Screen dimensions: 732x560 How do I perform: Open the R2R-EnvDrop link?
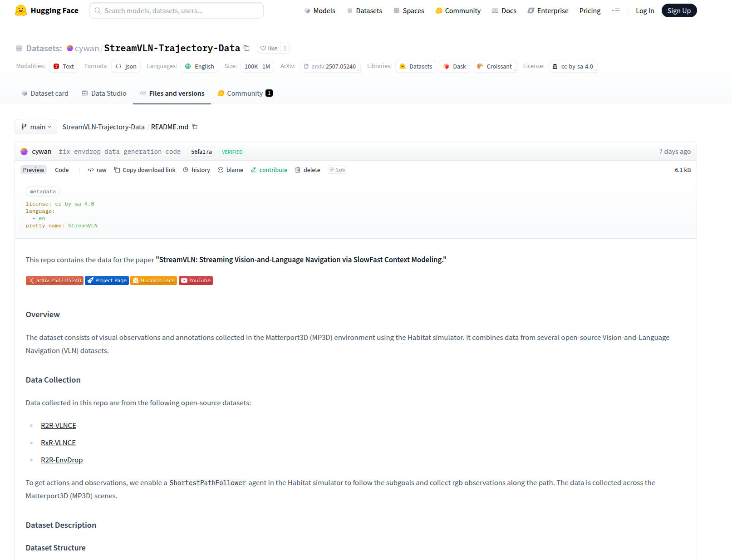[x=62, y=460]
